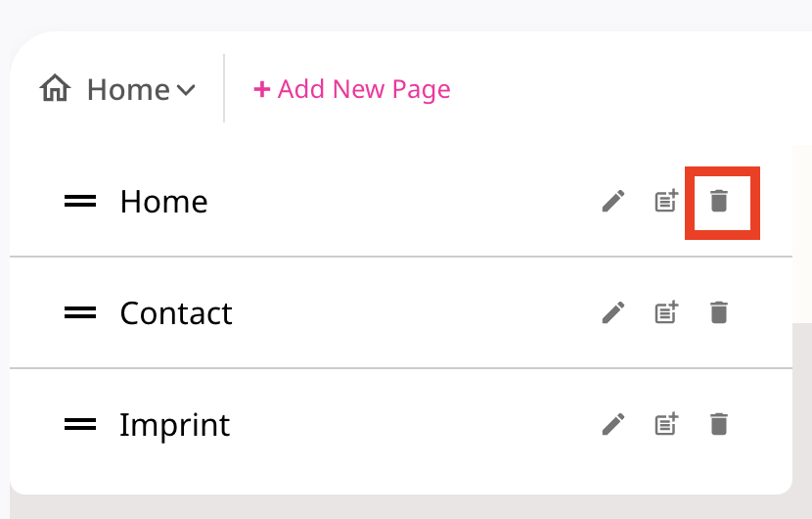This screenshot has height=519, width=812.
Task: Duplicate the Imprint page
Action: [666, 424]
